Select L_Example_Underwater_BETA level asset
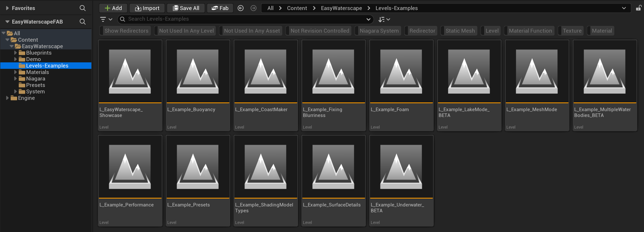Image resolution: width=644 pixels, height=232 pixels. [x=401, y=181]
